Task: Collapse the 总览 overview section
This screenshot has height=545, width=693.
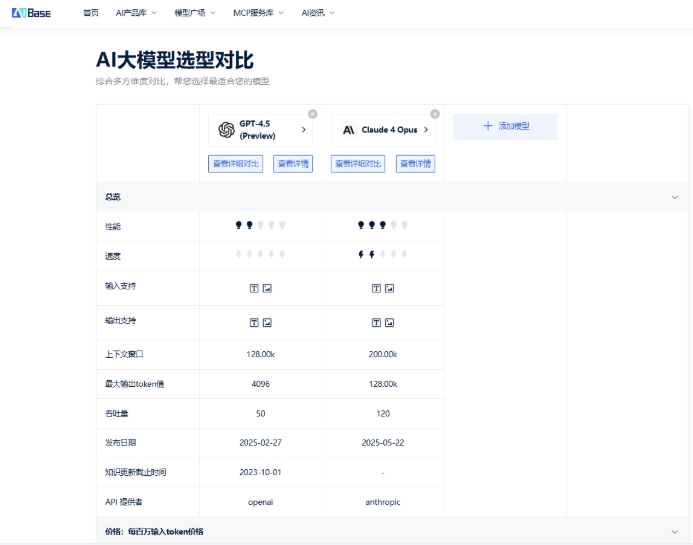Action: coord(674,197)
